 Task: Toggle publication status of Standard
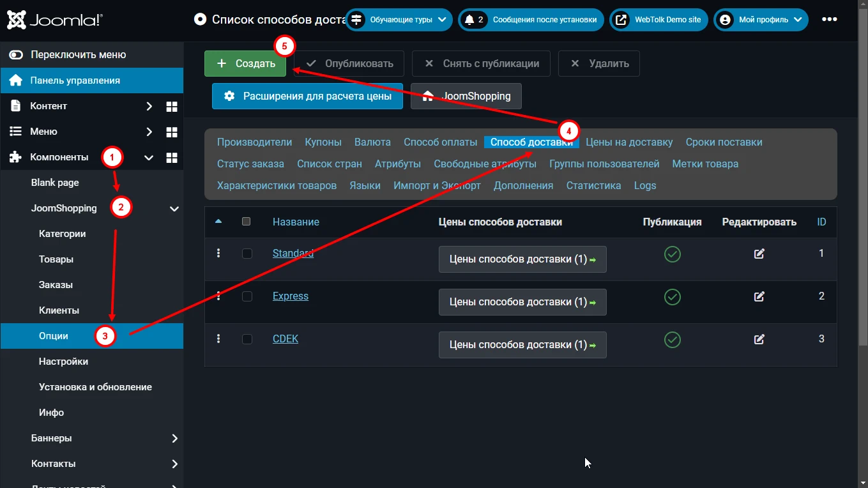coord(672,254)
